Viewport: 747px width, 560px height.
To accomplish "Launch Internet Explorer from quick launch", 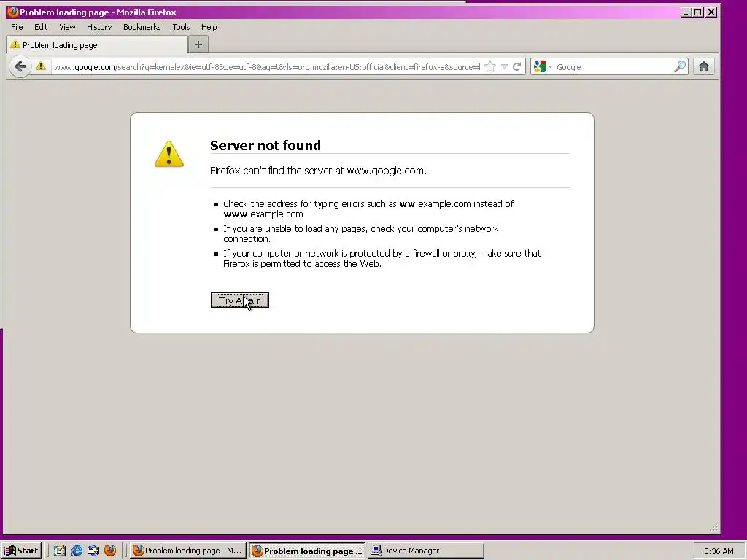I will pyautogui.click(x=76, y=551).
